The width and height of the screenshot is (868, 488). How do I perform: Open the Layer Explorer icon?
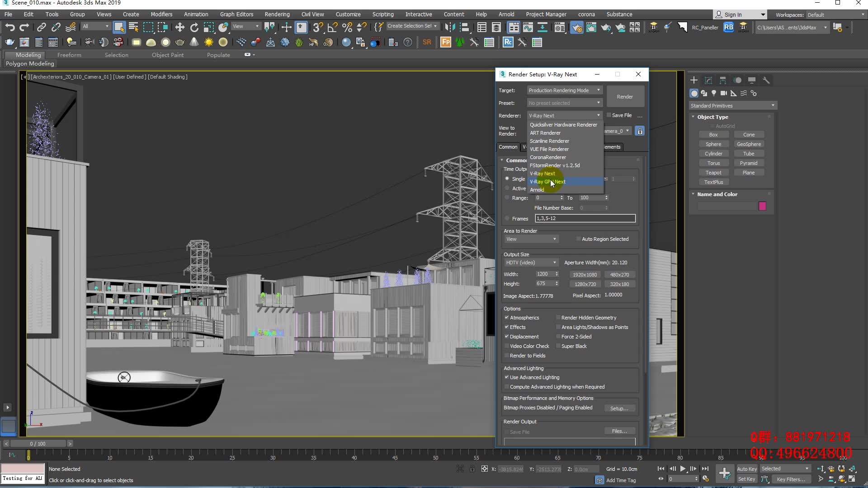click(496, 27)
